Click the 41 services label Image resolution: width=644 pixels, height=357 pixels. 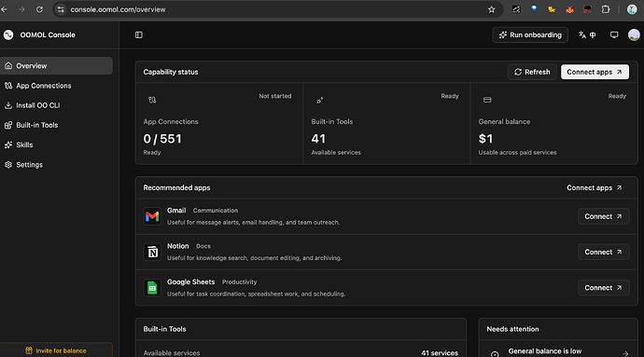click(440, 352)
